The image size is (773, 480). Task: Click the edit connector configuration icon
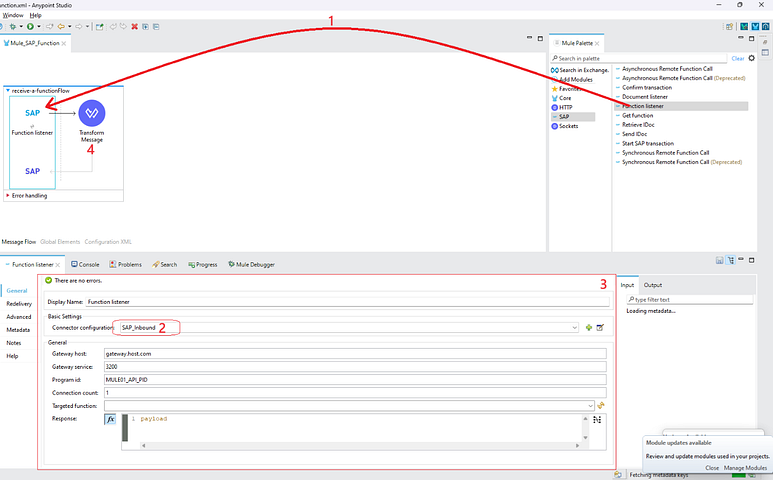coord(600,327)
